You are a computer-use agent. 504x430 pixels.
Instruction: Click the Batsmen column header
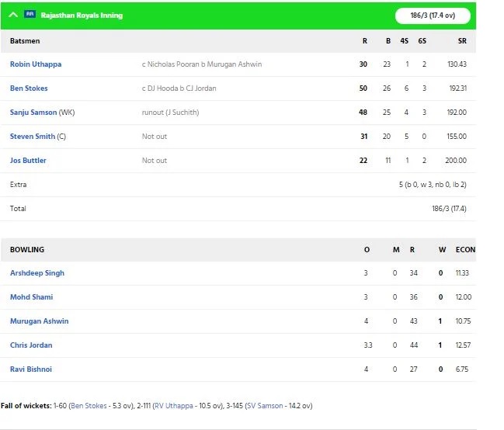point(25,41)
